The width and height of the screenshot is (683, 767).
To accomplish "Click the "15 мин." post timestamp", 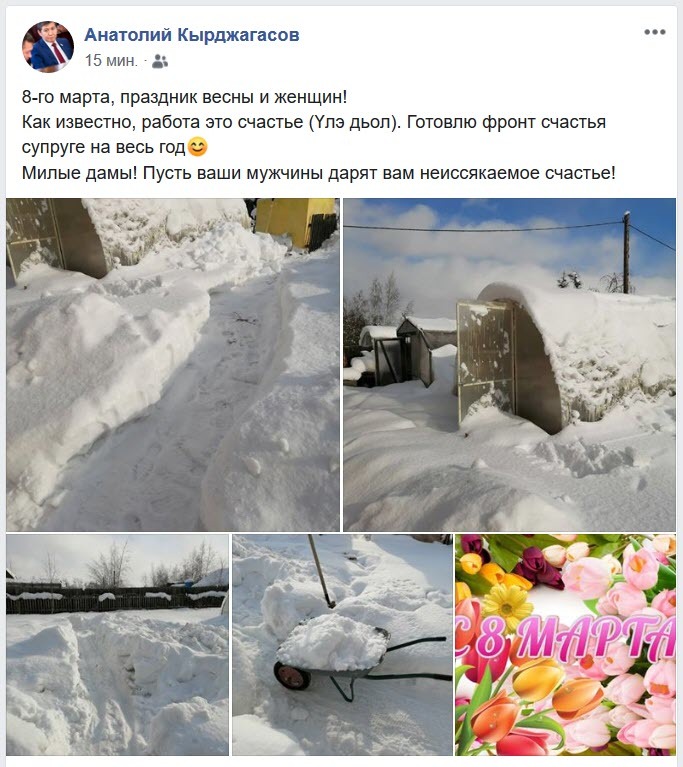I will (x=112, y=61).
